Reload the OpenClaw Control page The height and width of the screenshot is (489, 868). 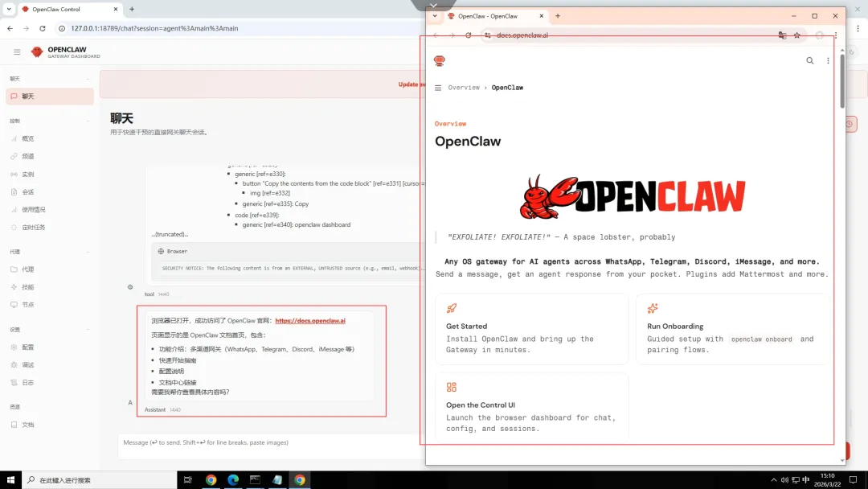pyautogui.click(x=42, y=28)
